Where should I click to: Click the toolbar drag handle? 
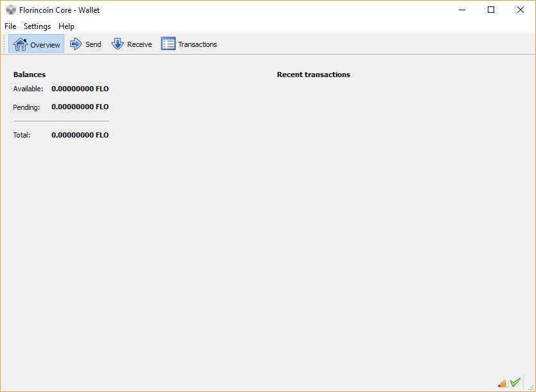coord(4,44)
